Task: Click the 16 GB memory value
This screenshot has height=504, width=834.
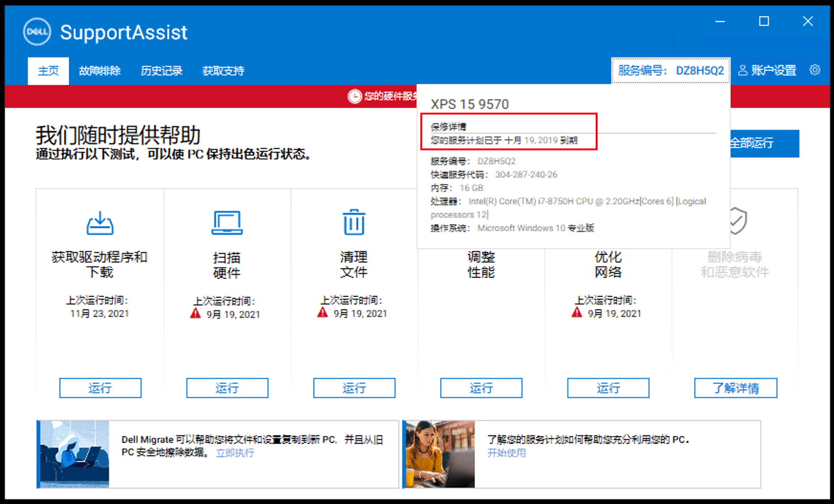Action: pos(471,188)
